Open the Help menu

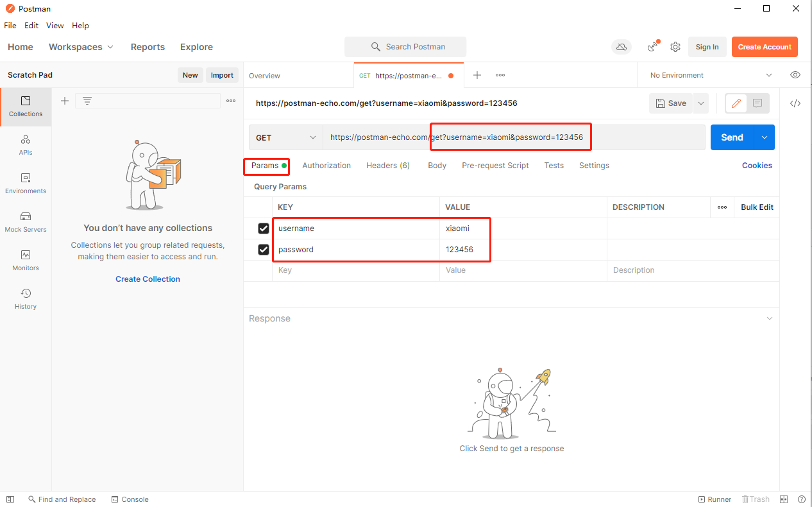80,26
